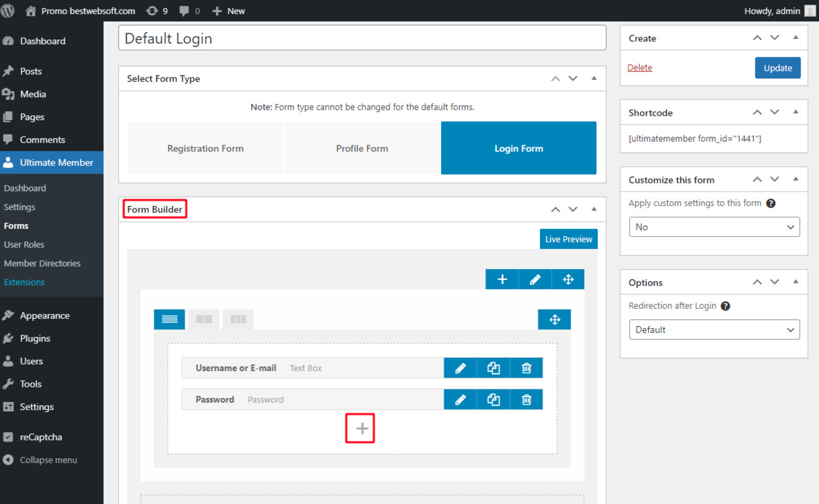Delete the Username or E-mail field
Image resolution: width=819 pixels, height=504 pixels.
[x=527, y=368]
